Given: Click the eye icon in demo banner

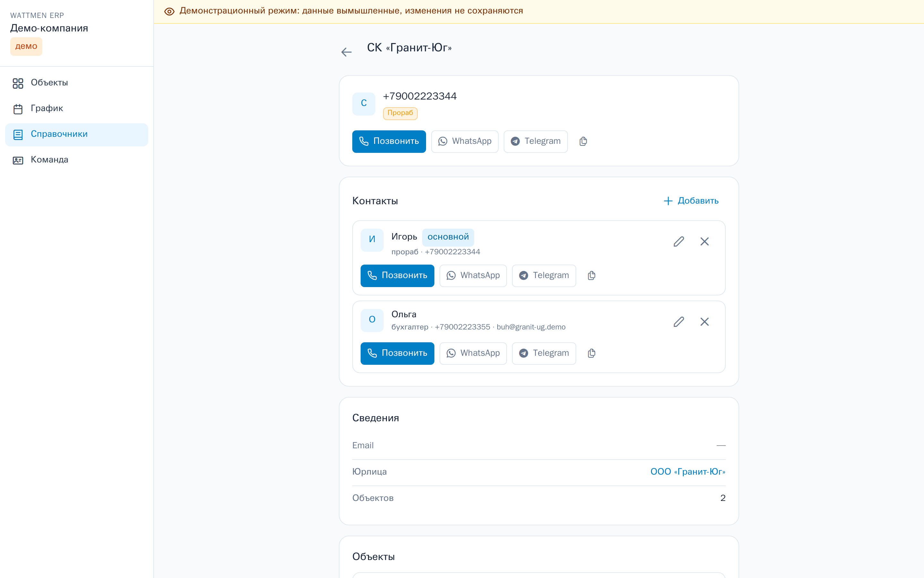Looking at the screenshot, I should pos(169,12).
